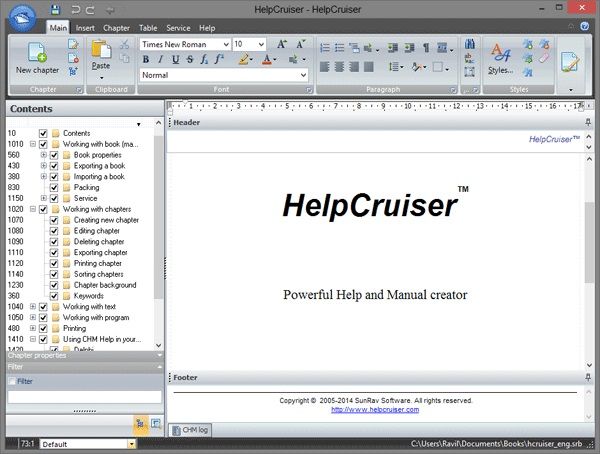Collapse Working with book tree node
Screen dimensions: 600x454
pos(33,144)
